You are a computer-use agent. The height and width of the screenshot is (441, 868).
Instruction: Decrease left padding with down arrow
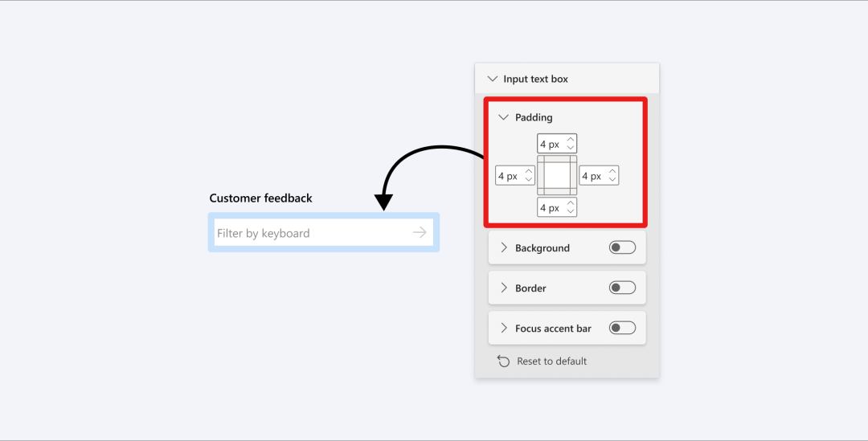[529, 180]
